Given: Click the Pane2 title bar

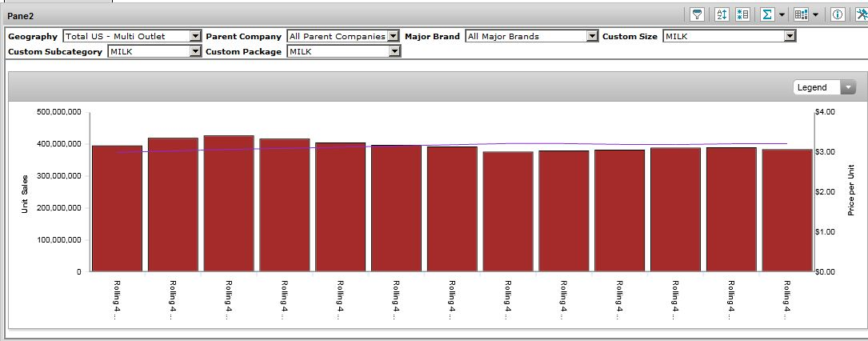Looking at the screenshot, I should (320, 14).
